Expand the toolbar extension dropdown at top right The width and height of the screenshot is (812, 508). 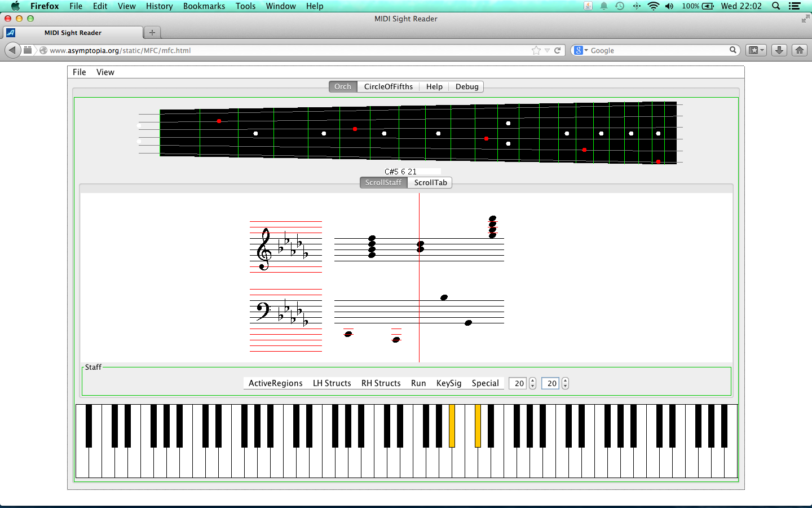tap(756, 50)
